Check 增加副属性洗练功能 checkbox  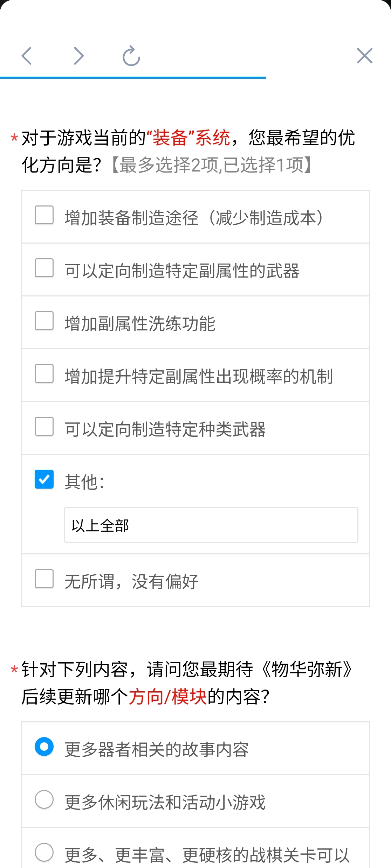[44, 321]
